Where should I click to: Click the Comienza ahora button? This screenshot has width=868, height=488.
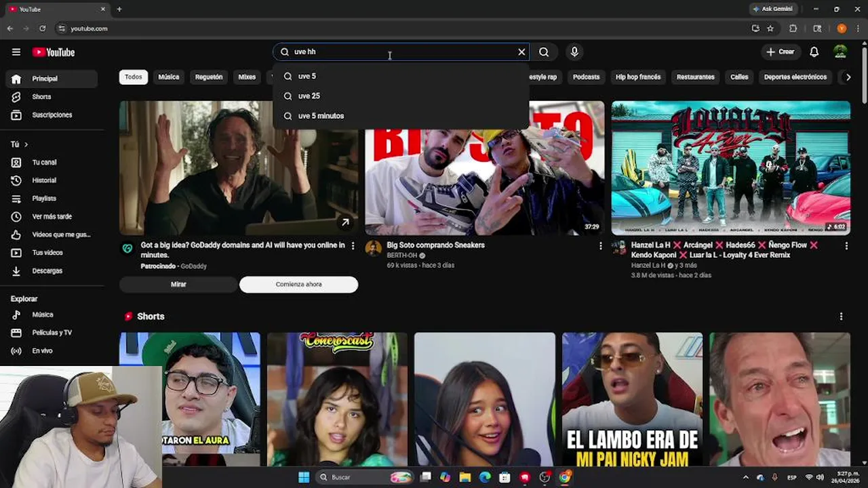coord(298,285)
